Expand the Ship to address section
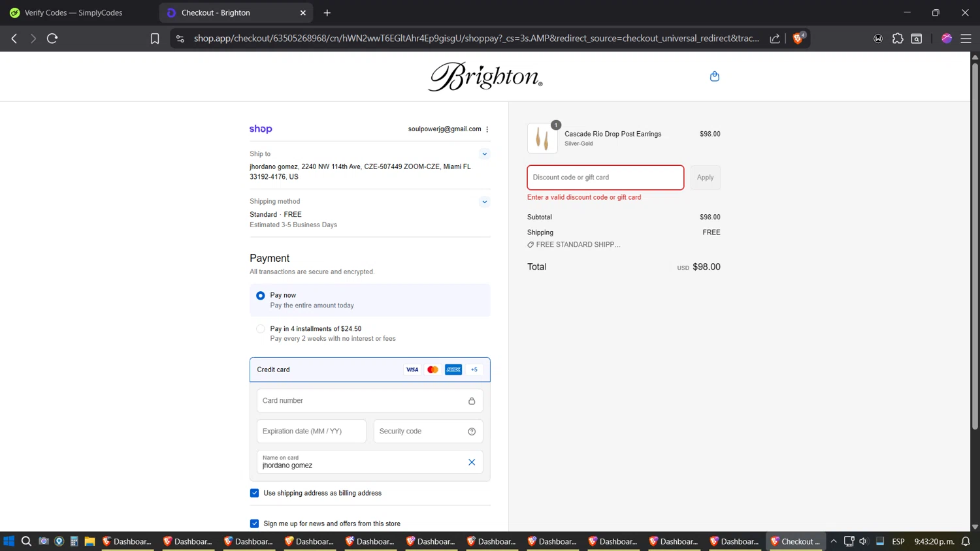980x551 pixels. 484,154
